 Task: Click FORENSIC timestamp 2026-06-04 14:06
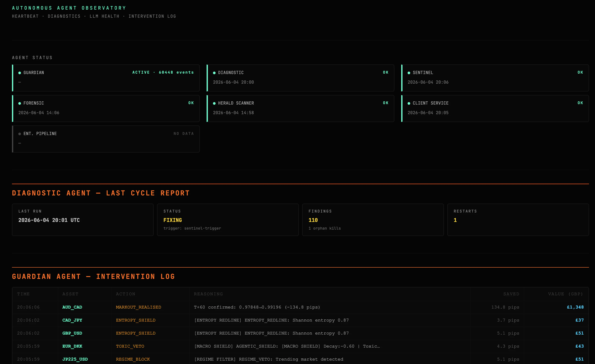click(39, 113)
